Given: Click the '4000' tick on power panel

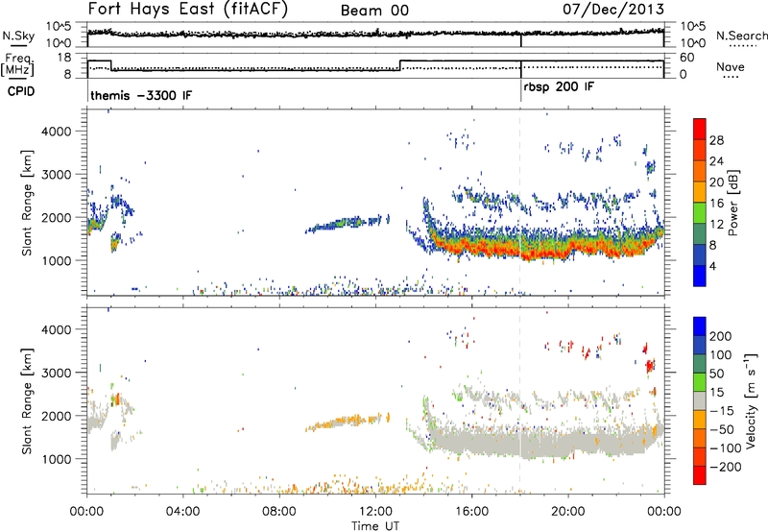Looking at the screenshot, I should 57,132.
